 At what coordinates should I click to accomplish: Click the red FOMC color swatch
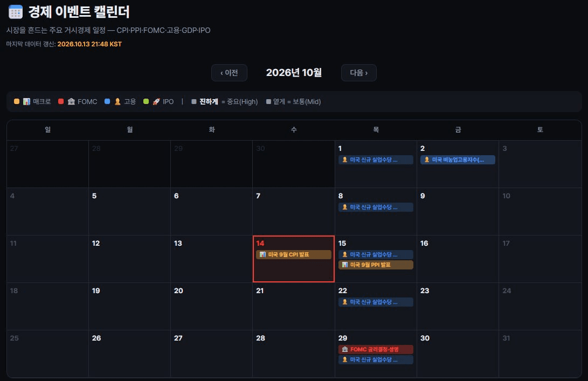coord(61,102)
